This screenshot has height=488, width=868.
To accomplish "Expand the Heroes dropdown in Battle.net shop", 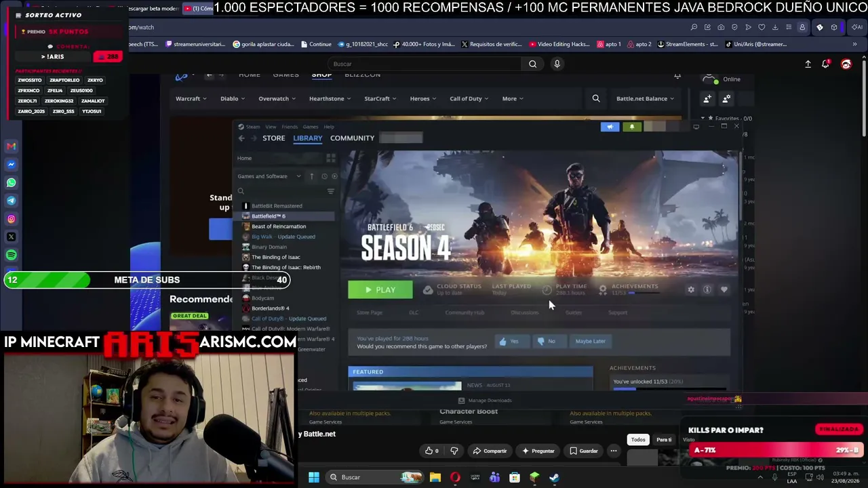I will (423, 99).
